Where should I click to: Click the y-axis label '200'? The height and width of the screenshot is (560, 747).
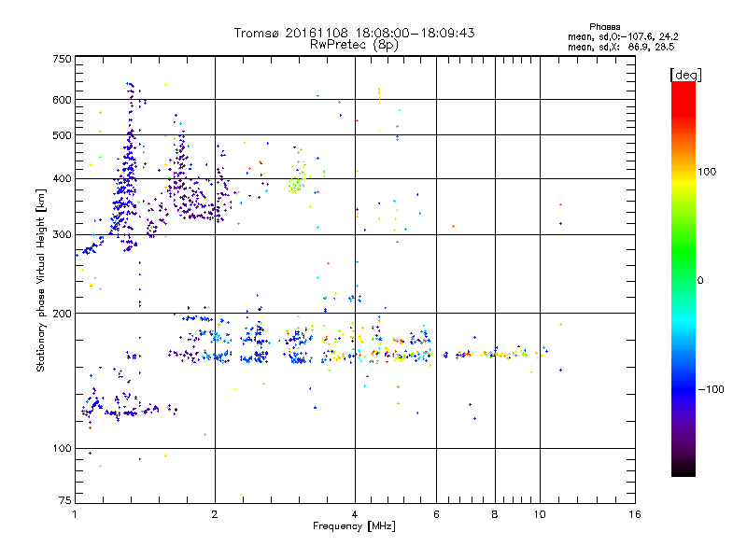pos(62,314)
